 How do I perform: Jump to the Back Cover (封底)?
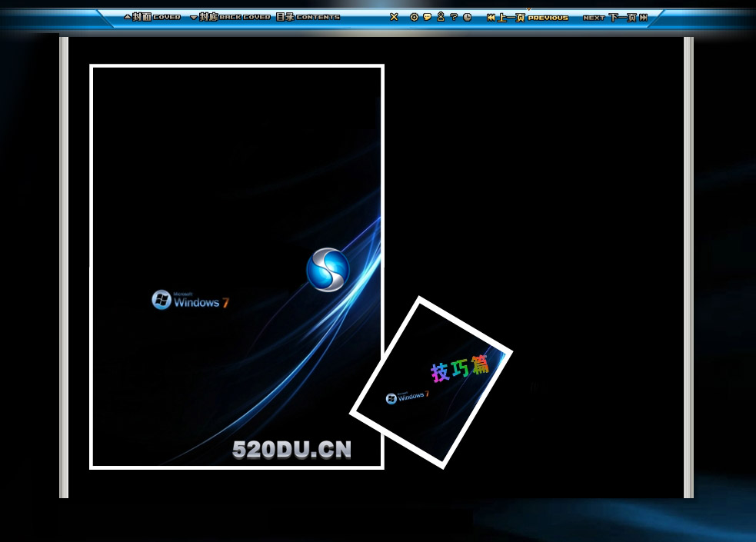click(230, 18)
